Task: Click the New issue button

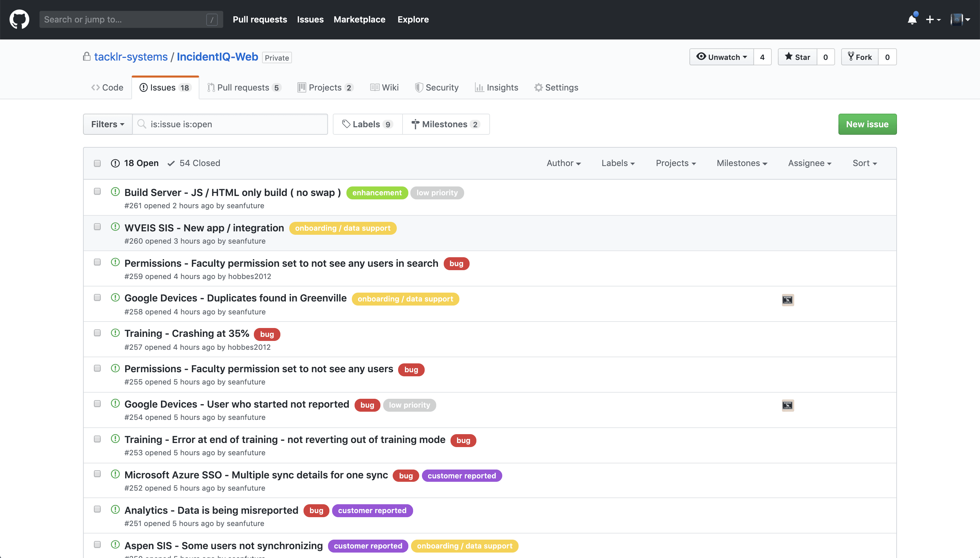Action: pos(867,124)
